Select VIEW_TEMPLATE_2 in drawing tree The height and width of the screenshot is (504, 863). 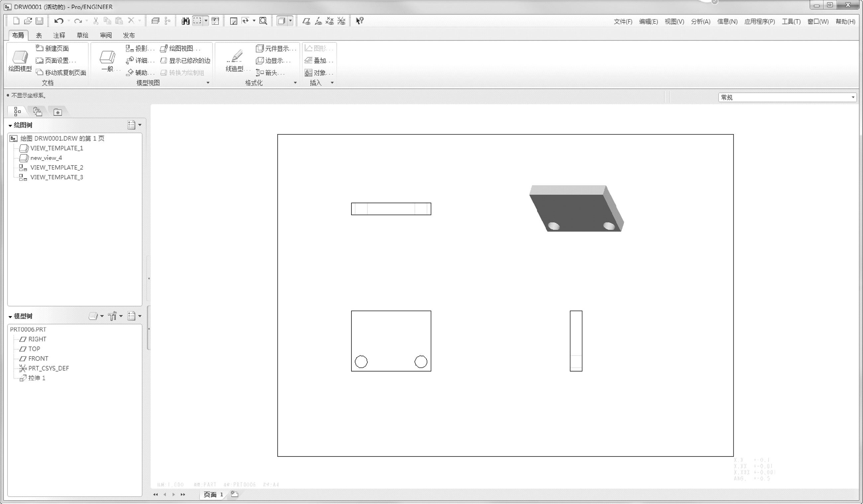pyautogui.click(x=56, y=167)
